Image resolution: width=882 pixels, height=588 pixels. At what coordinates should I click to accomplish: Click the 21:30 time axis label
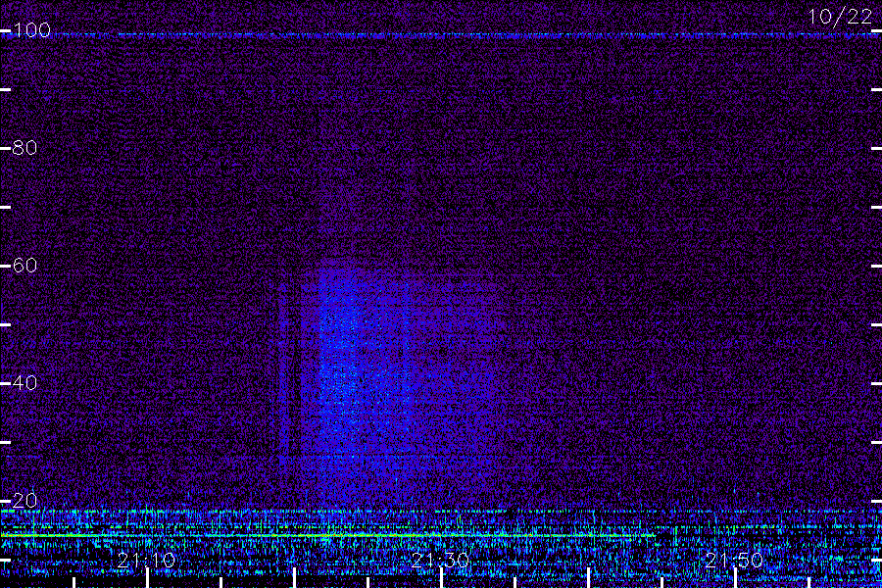click(x=440, y=560)
